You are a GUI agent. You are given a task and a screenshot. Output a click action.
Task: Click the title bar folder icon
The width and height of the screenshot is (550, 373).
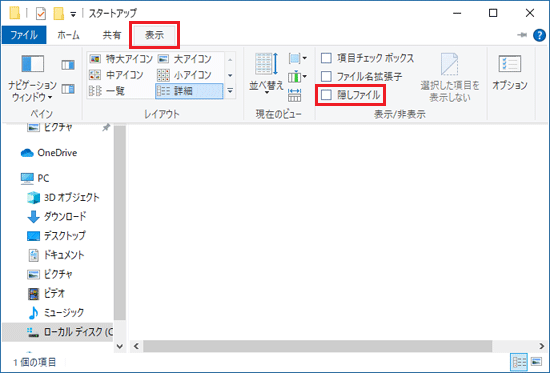(x=15, y=13)
